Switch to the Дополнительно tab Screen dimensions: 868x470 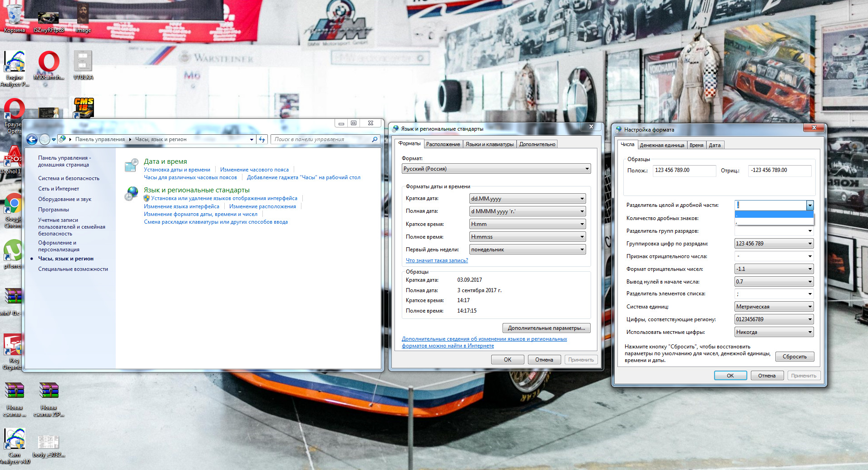(x=537, y=144)
